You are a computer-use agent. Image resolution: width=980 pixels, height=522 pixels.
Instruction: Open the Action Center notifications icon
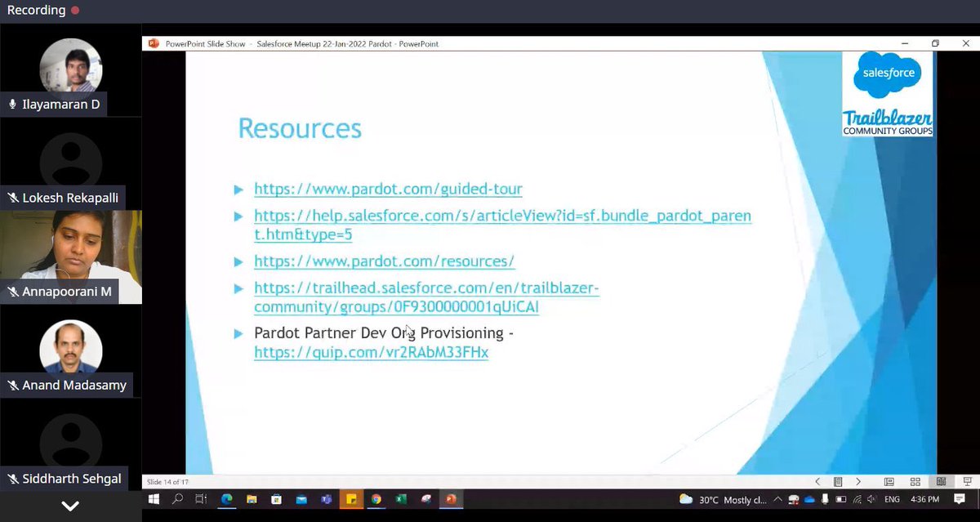point(960,499)
